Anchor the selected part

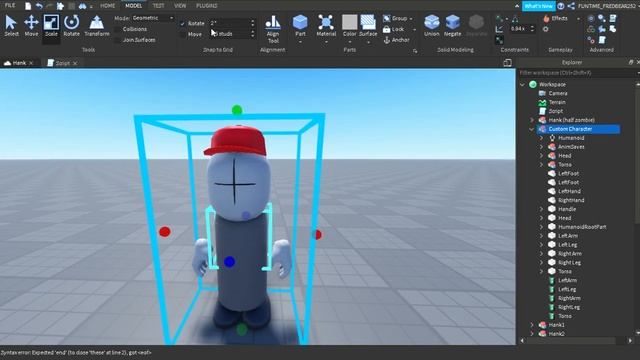[396, 40]
